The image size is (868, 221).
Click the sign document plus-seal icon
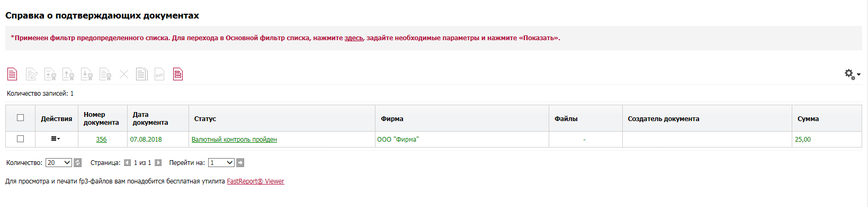click(x=50, y=74)
